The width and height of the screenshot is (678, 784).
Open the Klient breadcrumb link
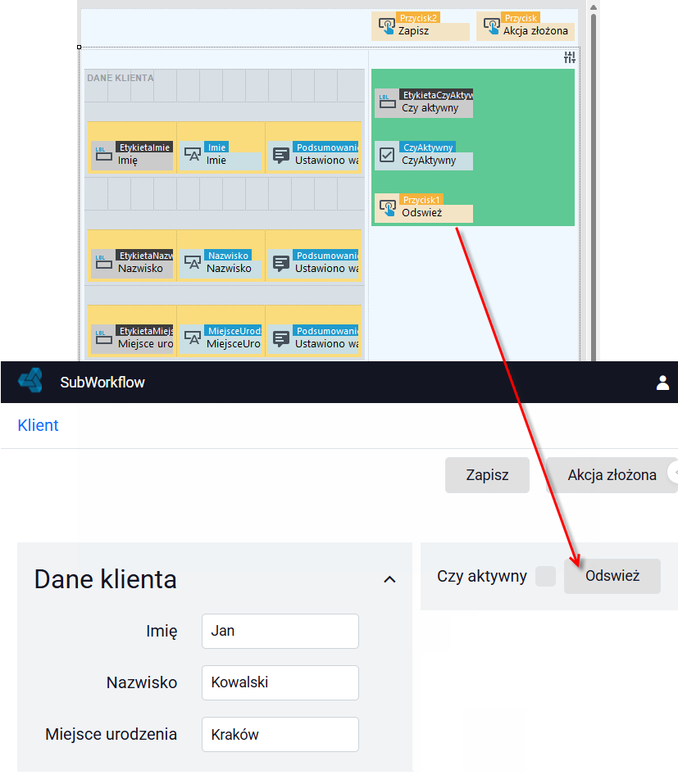[38, 425]
